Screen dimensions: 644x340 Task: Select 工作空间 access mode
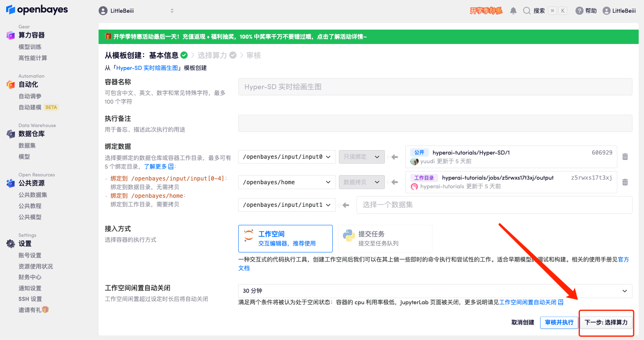285,238
